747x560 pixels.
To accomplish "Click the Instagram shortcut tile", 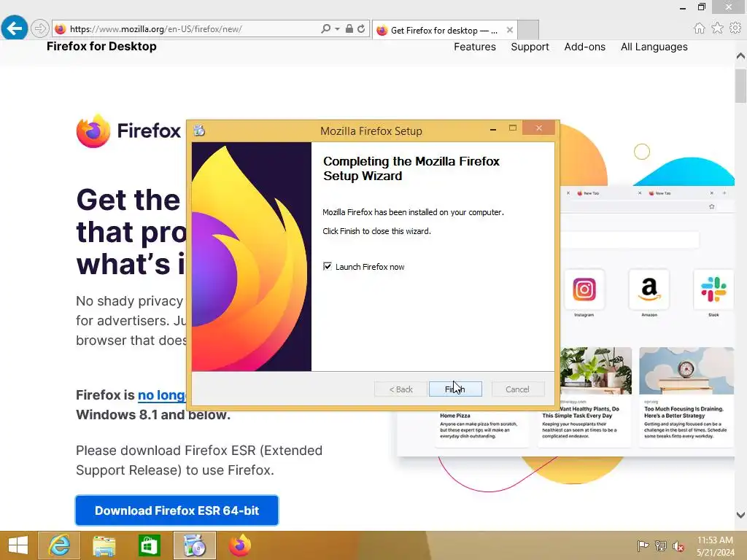I will pos(584,289).
